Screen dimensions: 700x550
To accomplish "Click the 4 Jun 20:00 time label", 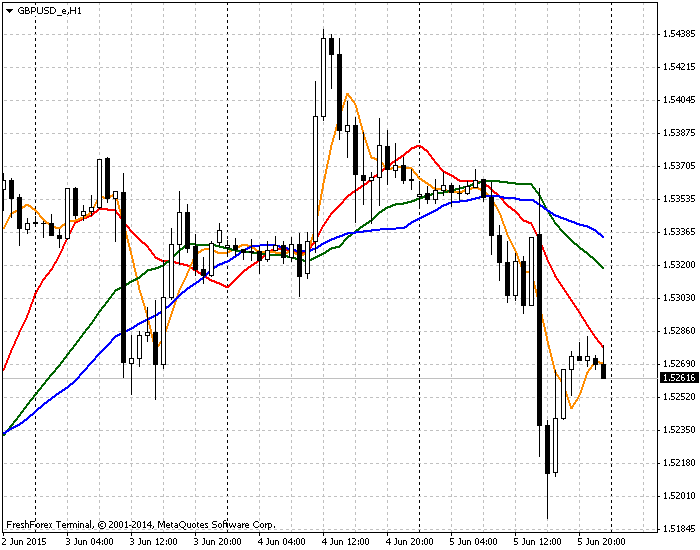I will (409, 542).
